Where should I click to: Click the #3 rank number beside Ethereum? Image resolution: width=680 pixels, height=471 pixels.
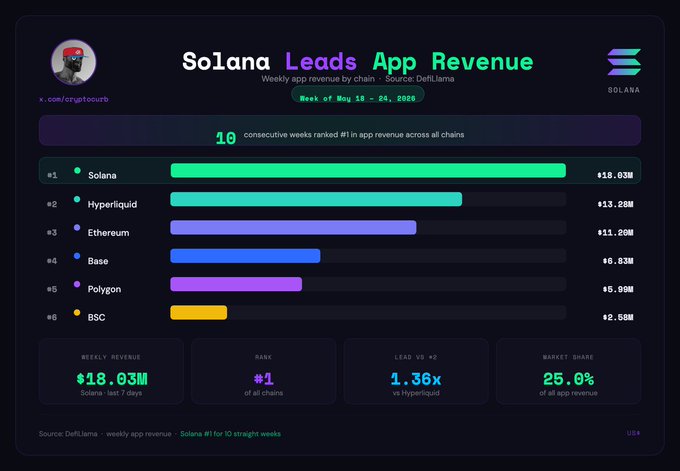point(52,232)
